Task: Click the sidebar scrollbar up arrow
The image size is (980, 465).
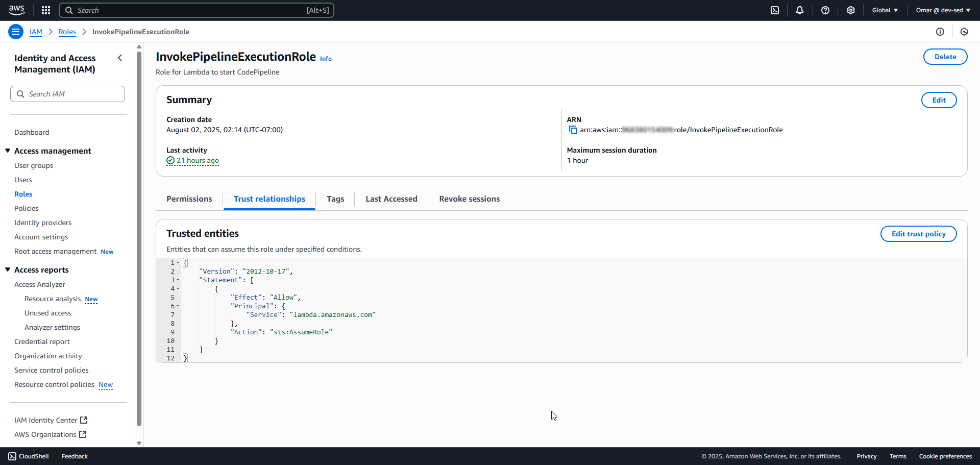Action: tap(139, 47)
